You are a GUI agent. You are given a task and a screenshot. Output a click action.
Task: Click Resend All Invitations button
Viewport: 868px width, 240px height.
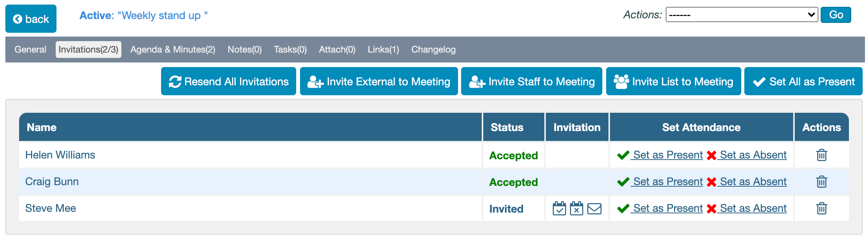point(228,82)
